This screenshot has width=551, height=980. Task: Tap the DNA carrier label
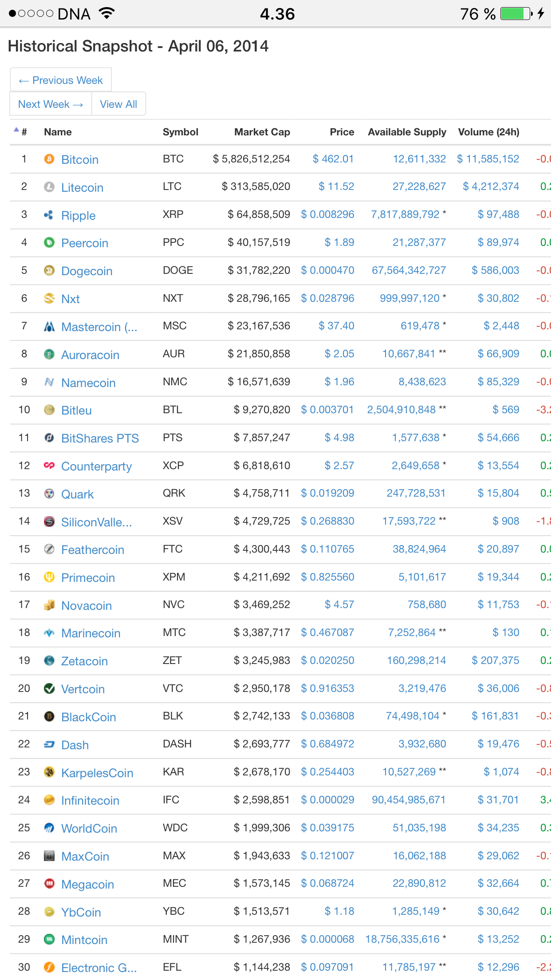tap(74, 14)
